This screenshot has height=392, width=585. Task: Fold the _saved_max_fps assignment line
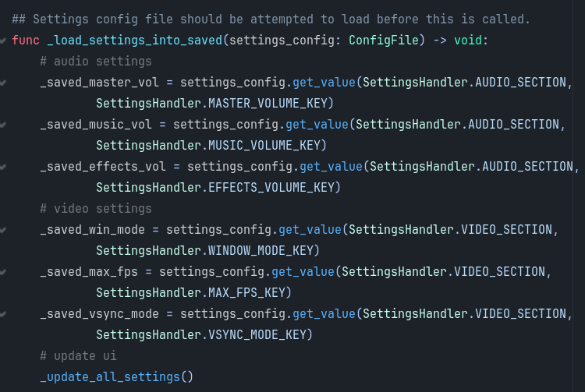(2, 272)
